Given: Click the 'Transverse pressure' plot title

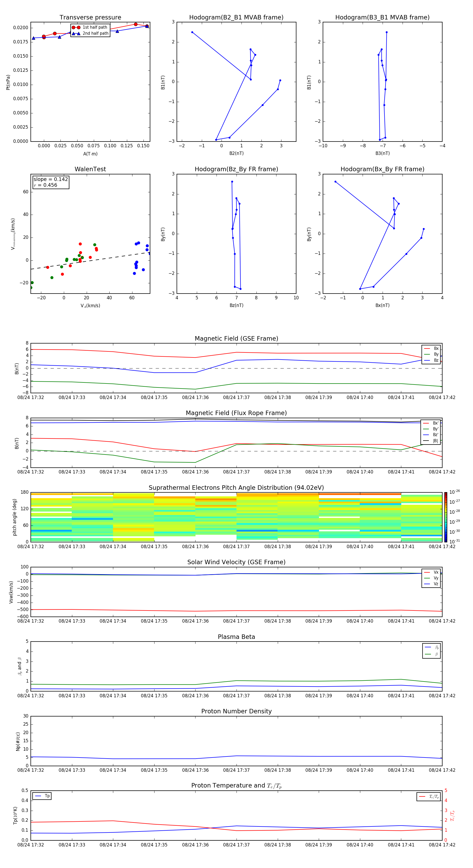Looking at the screenshot, I should pyautogui.click(x=90, y=18).
